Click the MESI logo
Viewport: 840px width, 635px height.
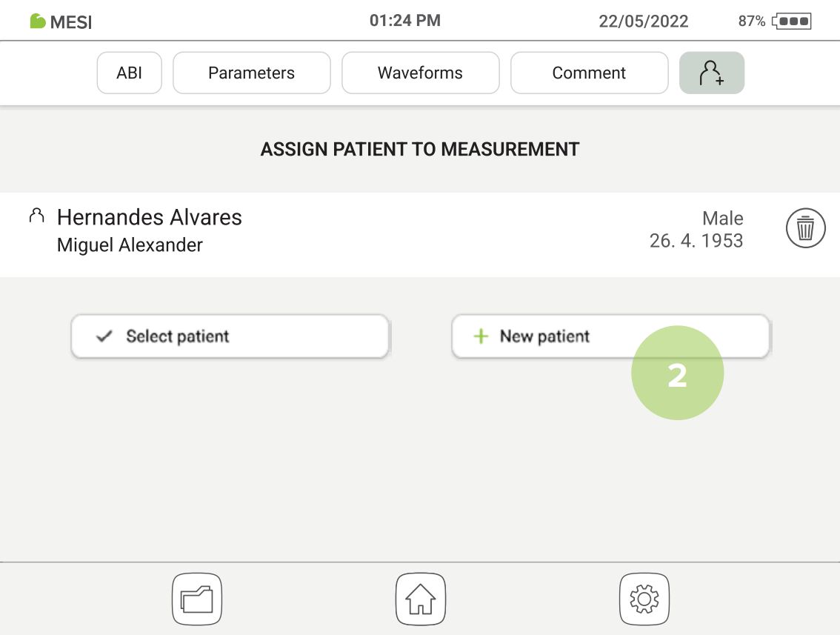point(59,21)
